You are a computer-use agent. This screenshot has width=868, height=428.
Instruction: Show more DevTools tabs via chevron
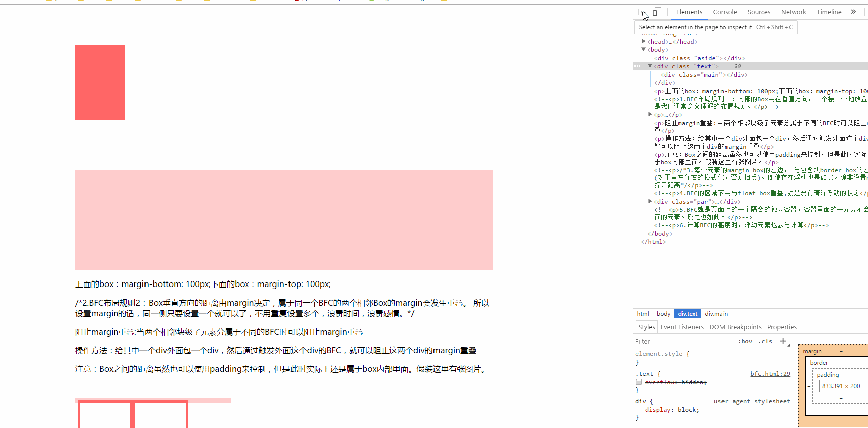(853, 12)
